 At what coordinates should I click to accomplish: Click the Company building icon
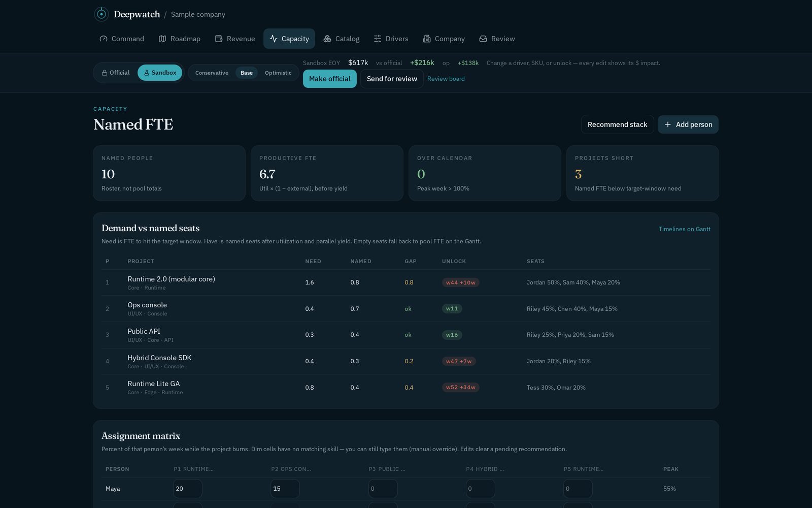point(427,39)
